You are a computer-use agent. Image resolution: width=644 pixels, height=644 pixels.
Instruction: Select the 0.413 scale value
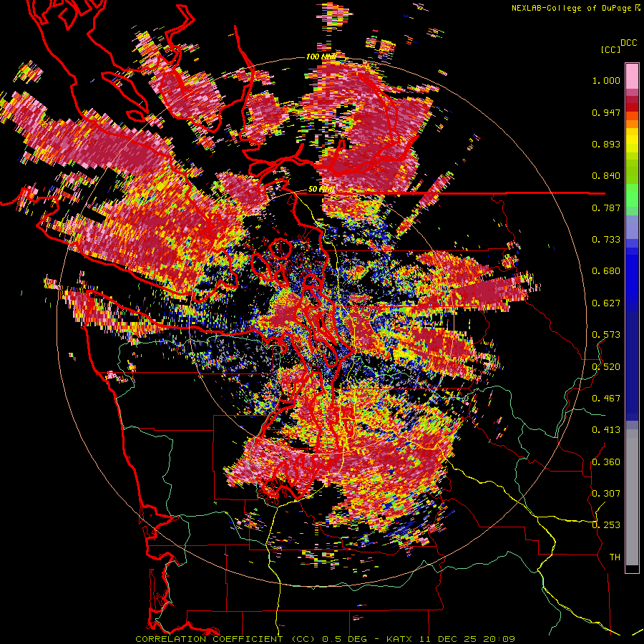click(x=606, y=430)
